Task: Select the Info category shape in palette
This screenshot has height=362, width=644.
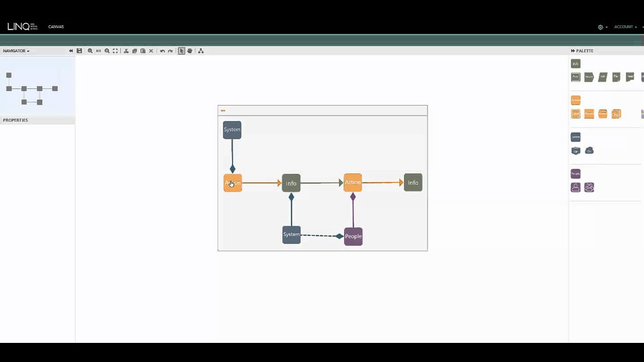Action: tap(576, 63)
